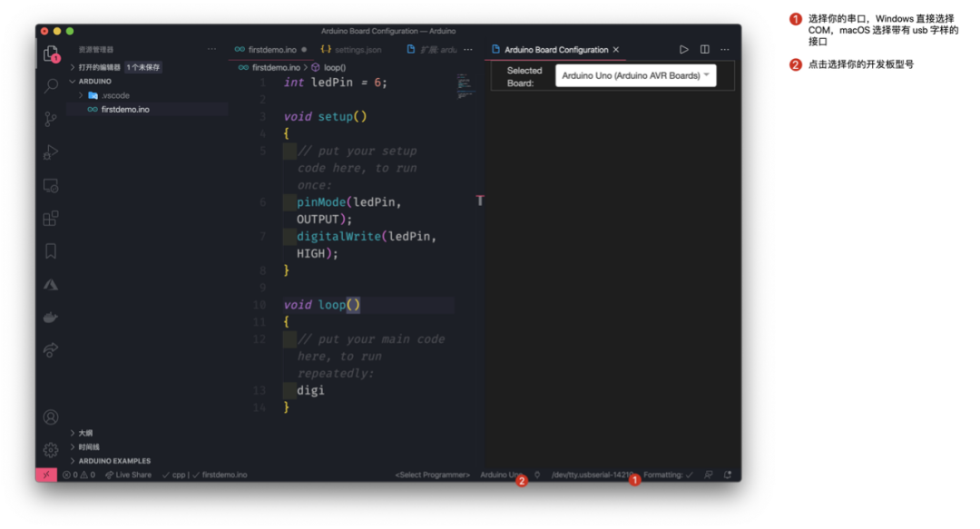Click Live Share in the status bar
The image size is (980, 529).
[128, 475]
